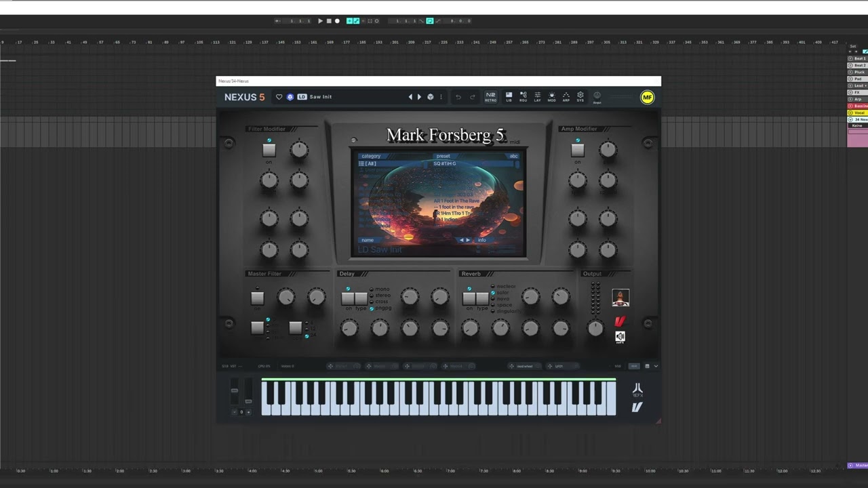Viewport: 868px width, 488px height.
Task: Click the info button on display
Action: [x=481, y=240]
